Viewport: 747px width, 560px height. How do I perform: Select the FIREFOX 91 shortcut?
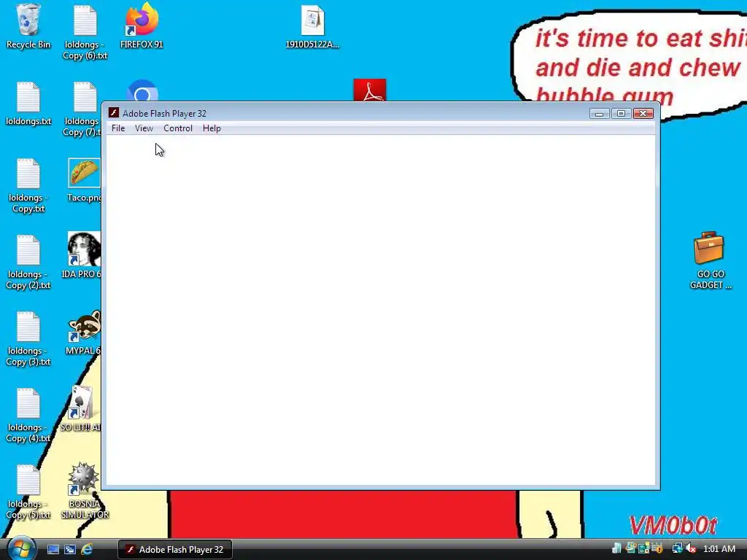(142, 26)
